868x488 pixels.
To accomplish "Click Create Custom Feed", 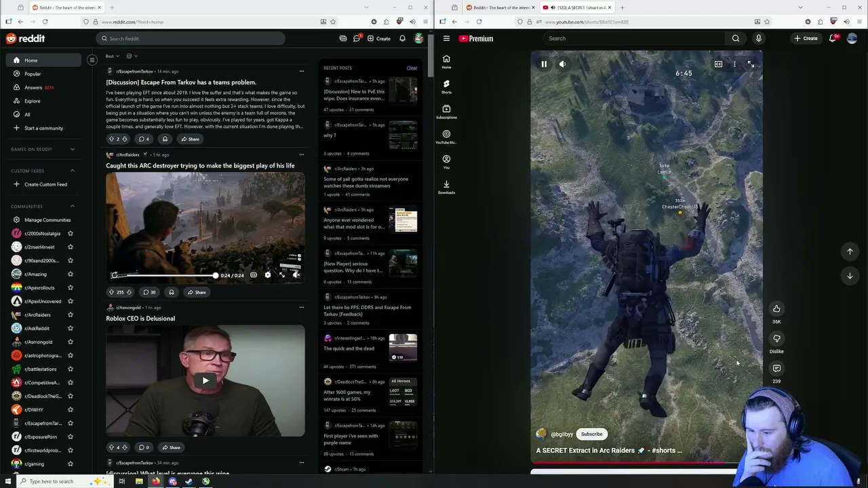I will [x=43, y=184].
